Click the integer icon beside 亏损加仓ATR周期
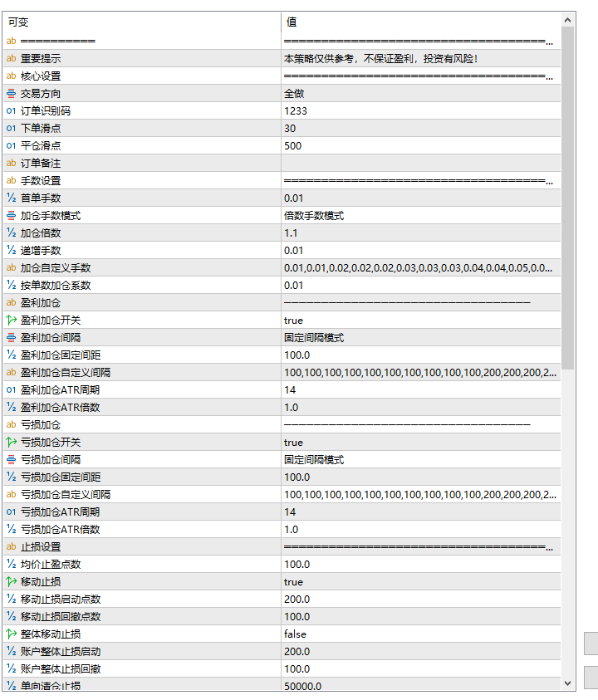The image size is (598, 700). 11,512
